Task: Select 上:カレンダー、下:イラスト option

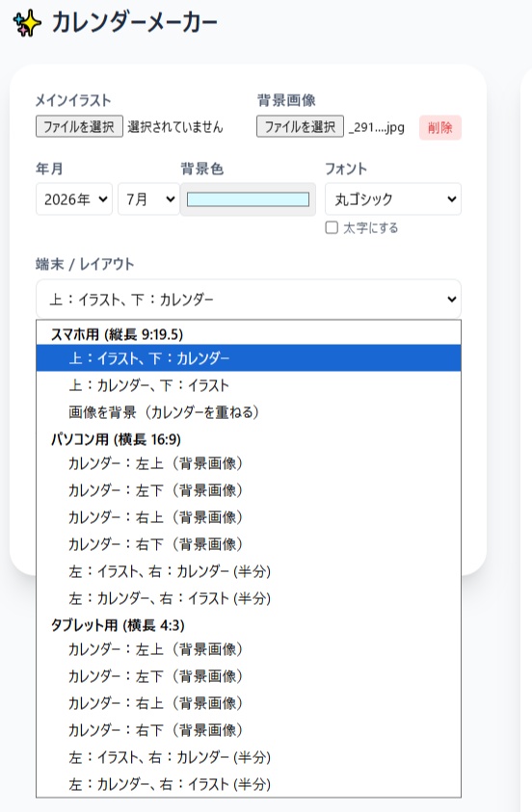Action: (249, 385)
